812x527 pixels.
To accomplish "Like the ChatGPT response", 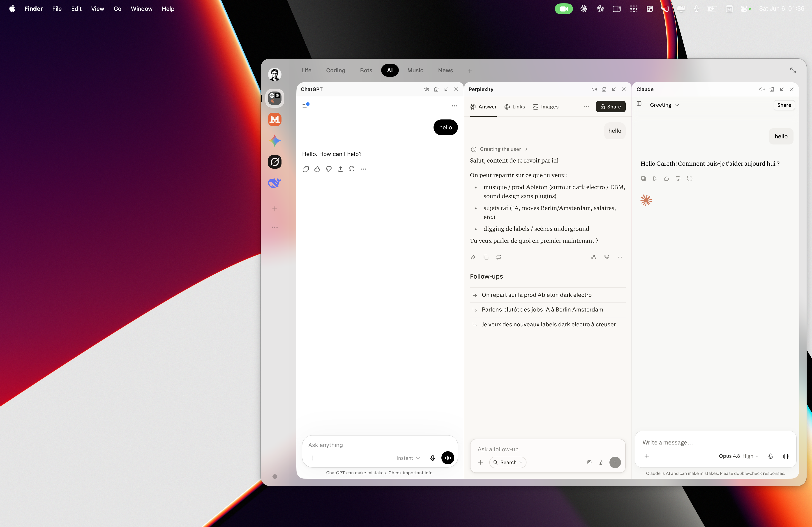I will coord(317,169).
